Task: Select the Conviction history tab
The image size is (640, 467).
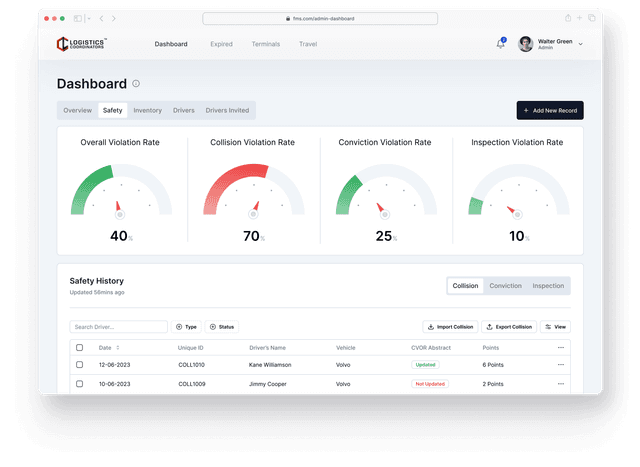Action: tap(505, 286)
